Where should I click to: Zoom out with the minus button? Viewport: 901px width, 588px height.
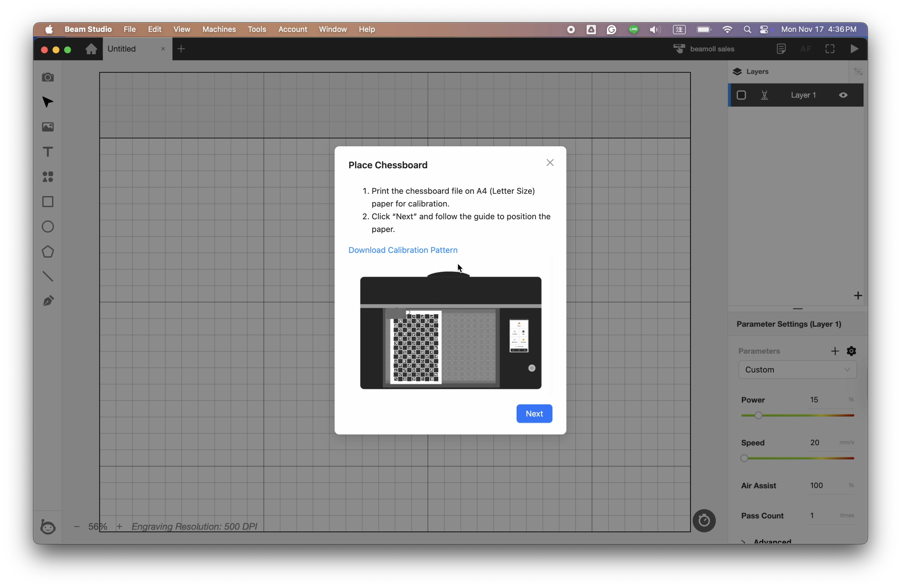tap(77, 526)
